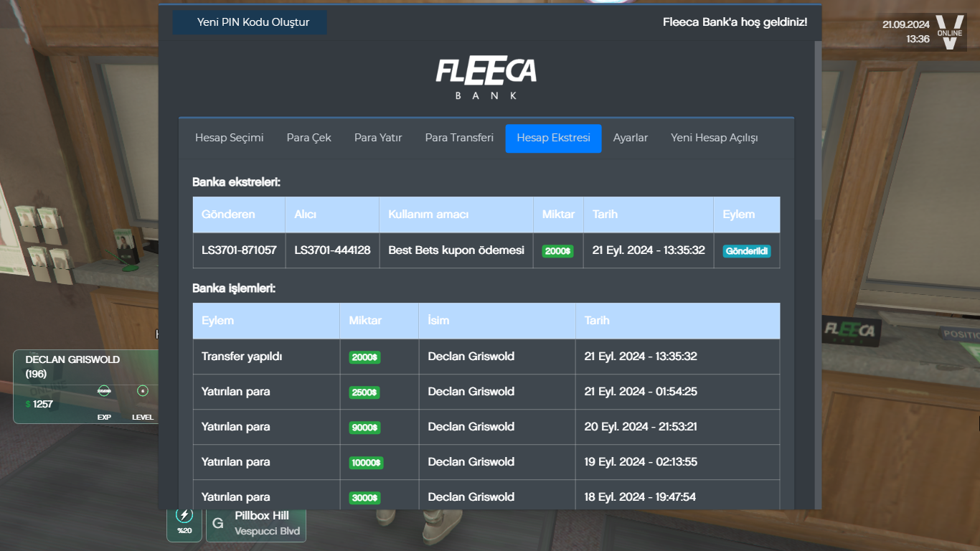The image size is (980, 551).
Task: Click the Fleeca Bank logo
Action: (486, 77)
